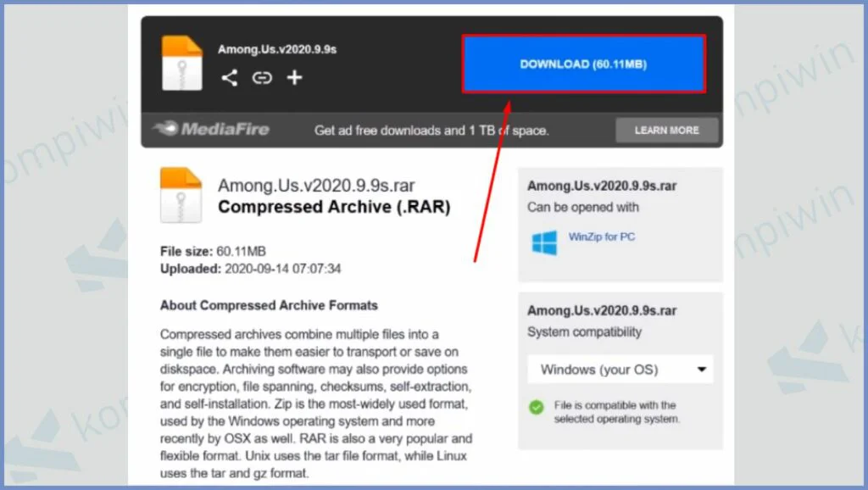Click the archive file icon in dark header
This screenshot has width=868, height=490.
pos(181,62)
